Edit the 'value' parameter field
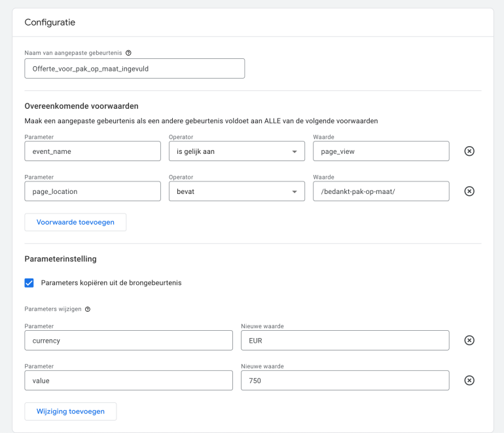 [128, 381]
